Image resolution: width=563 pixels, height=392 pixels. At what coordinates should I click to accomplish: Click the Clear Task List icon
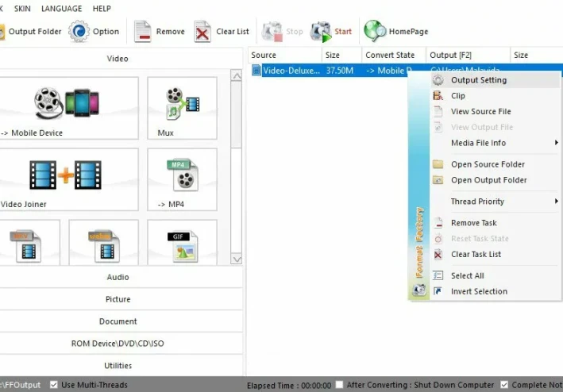coord(438,254)
